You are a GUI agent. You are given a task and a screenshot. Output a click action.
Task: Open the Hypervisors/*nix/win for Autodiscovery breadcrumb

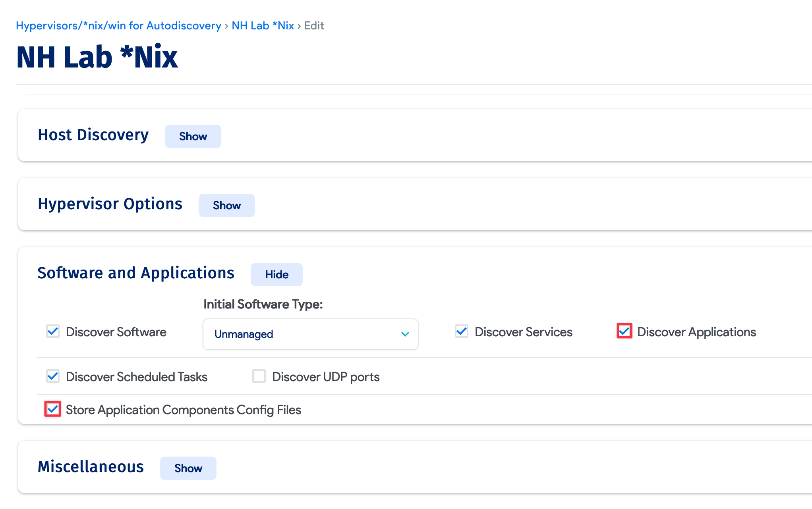[118, 25]
